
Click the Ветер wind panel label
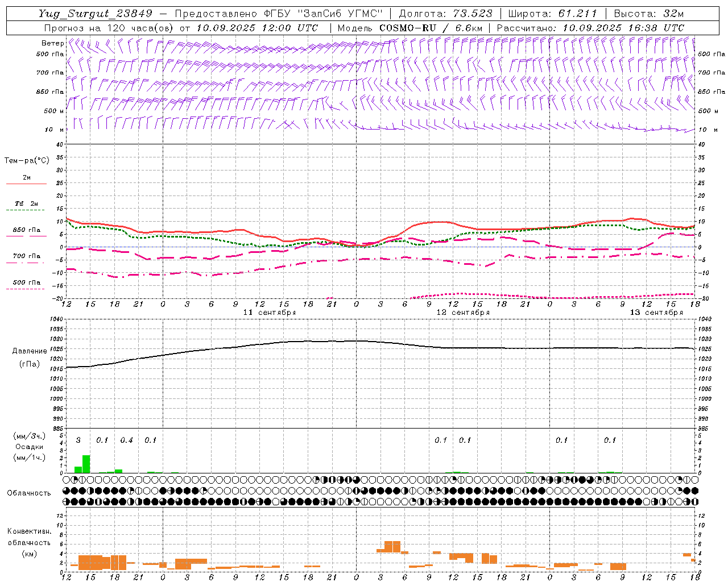coord(52,43)
